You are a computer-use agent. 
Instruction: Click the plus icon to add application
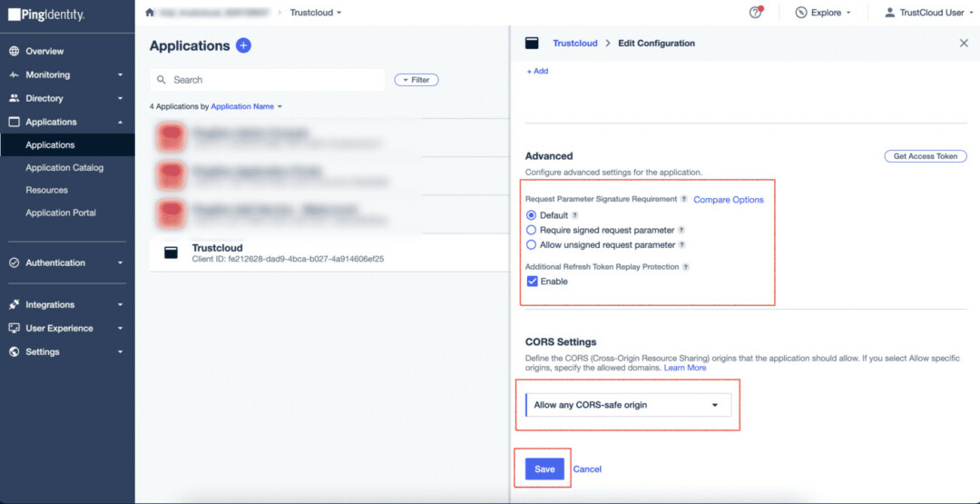coord(243,45)
